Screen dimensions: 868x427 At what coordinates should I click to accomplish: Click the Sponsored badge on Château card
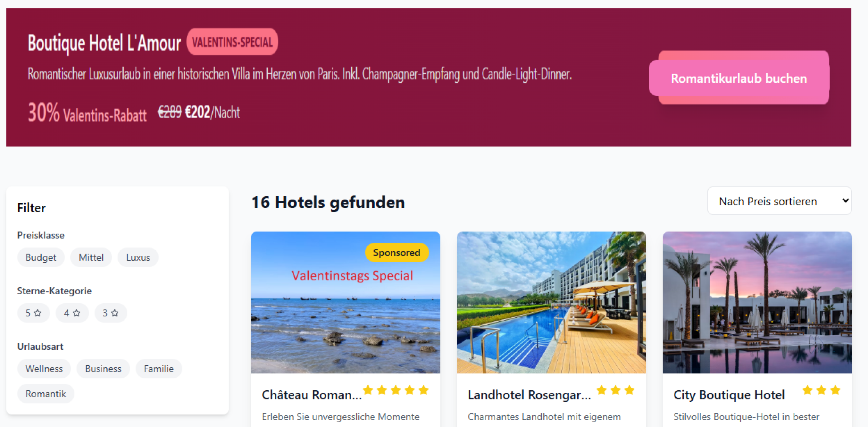397,252
